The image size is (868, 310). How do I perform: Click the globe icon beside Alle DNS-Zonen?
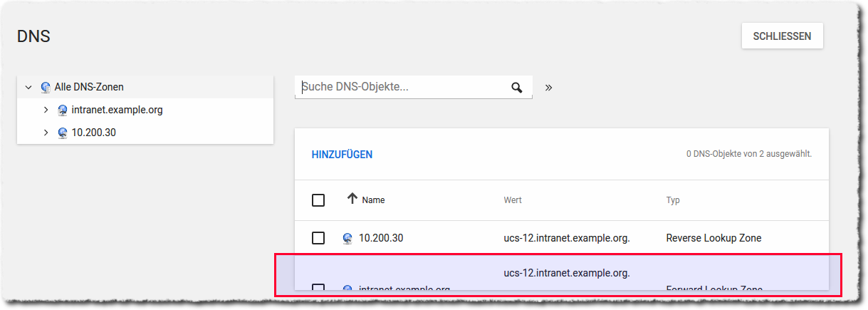click(46, 87)
